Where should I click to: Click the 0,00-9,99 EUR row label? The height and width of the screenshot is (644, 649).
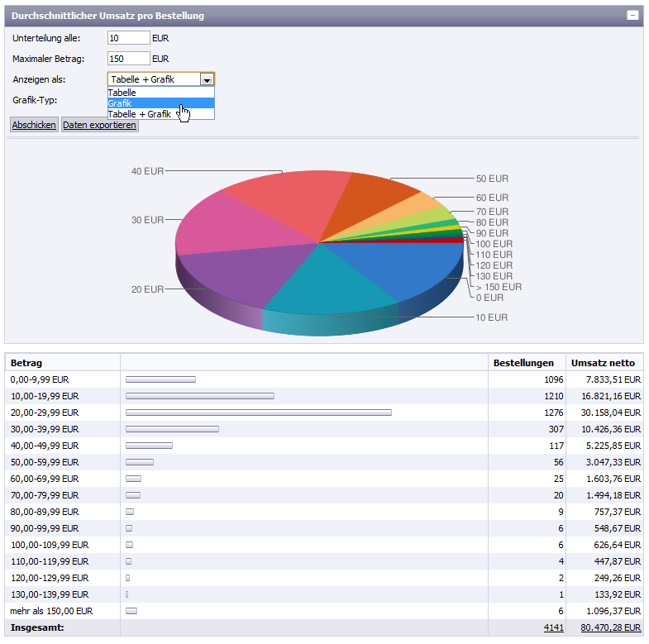[x=40, y=379]
